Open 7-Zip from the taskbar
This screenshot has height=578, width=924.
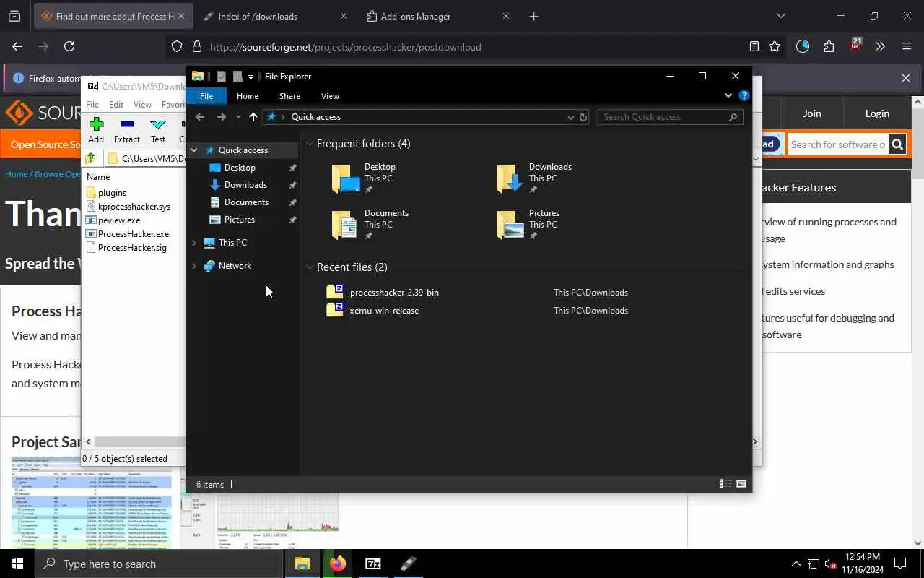(x=372, y=564)
